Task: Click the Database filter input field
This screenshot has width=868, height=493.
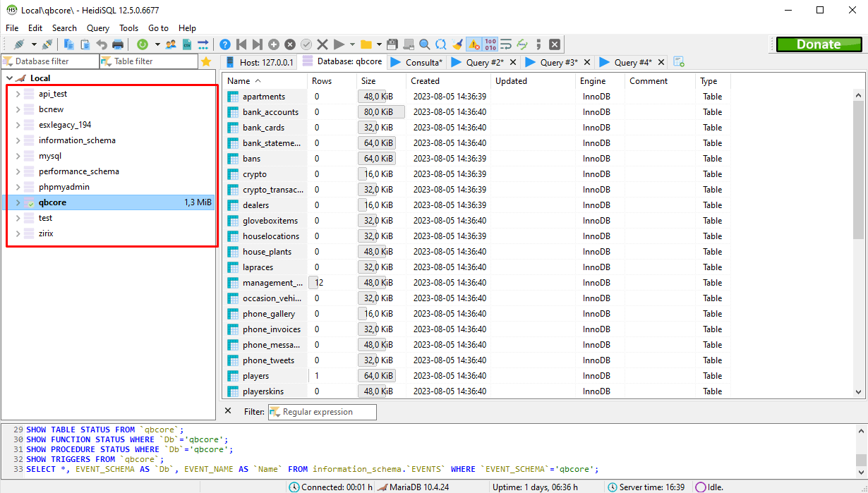Action: point(49,61)
